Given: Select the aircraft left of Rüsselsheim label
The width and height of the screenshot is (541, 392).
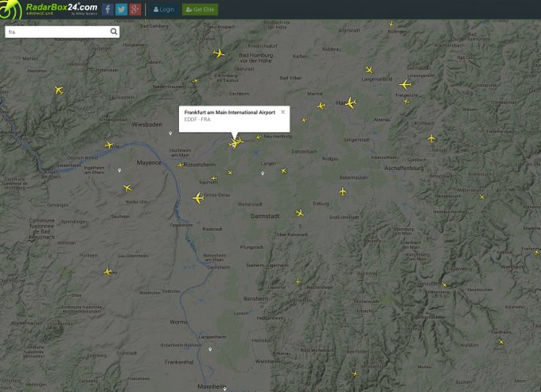Looking at the screenshot, I should point(181,165).
